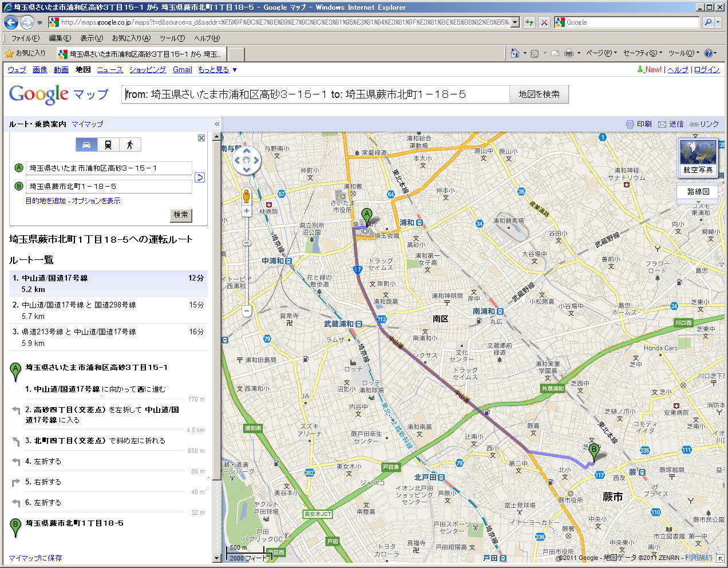The image size is (728, 568).
Task: Toggle the 路線図 transit overlay
Action: 698,192
